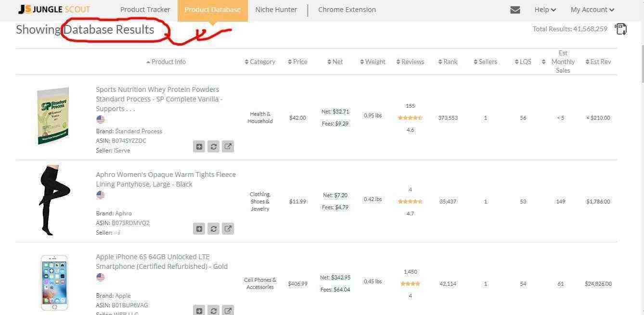Sort results by Category column
This screenshot has width=644, height=315.
(x=260, y=62)
